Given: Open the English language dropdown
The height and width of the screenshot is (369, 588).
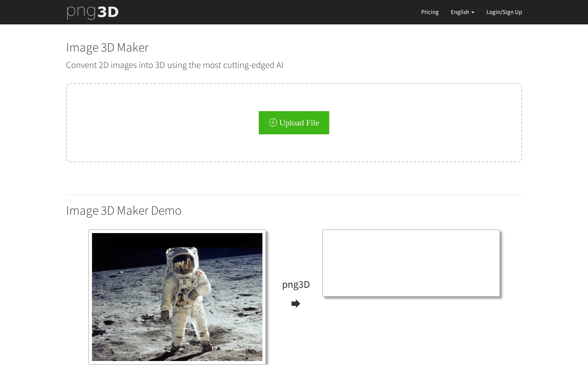Looking at the screenshot, I should [x=462, y=12].
